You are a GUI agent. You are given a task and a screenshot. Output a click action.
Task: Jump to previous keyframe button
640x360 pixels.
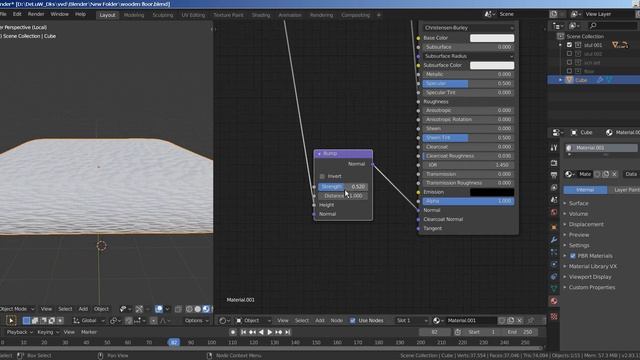tap(252, 332)
